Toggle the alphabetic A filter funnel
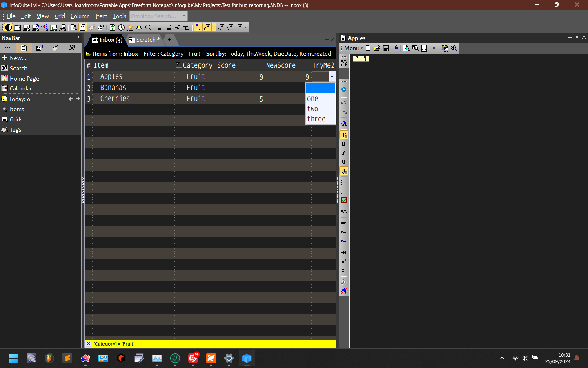This screenshot has width=588, height=368. point(221,27)
